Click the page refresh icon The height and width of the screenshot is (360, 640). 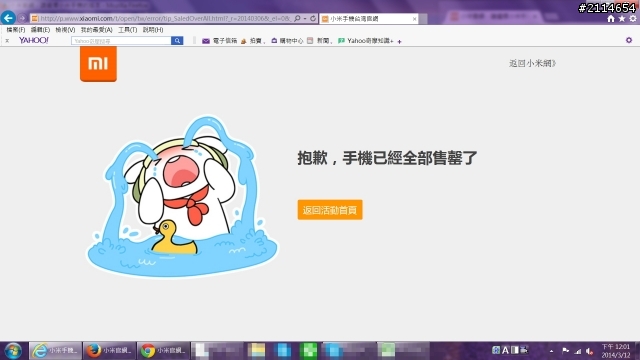(x=313, y=18)
